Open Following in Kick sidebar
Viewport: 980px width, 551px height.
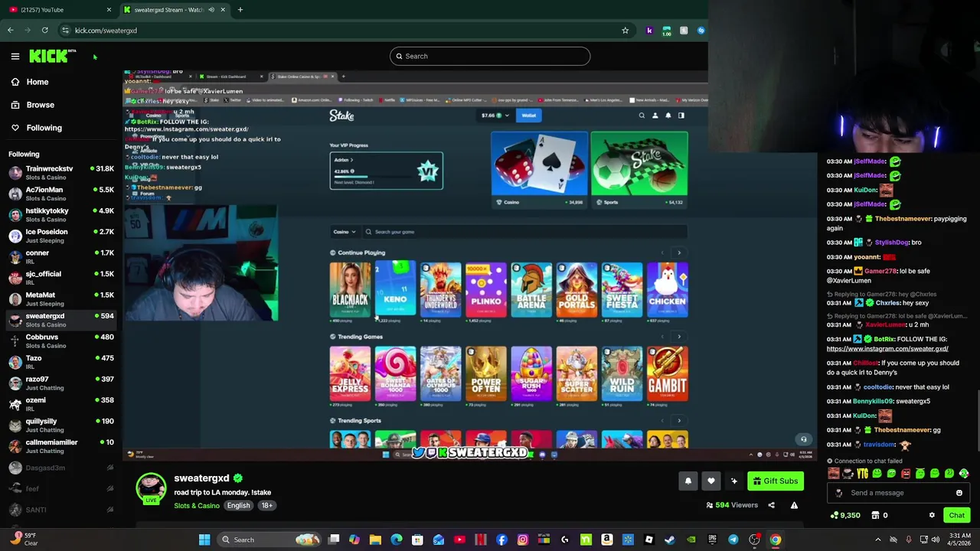pyautogui.click(x=36, y=128)
